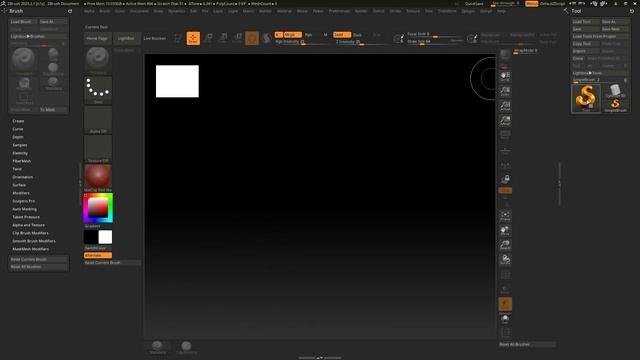Select the Rotate transform tool in top shelf
Image resolution: width=640 pixels, height=360 pixels.
(x=238, y=38)
